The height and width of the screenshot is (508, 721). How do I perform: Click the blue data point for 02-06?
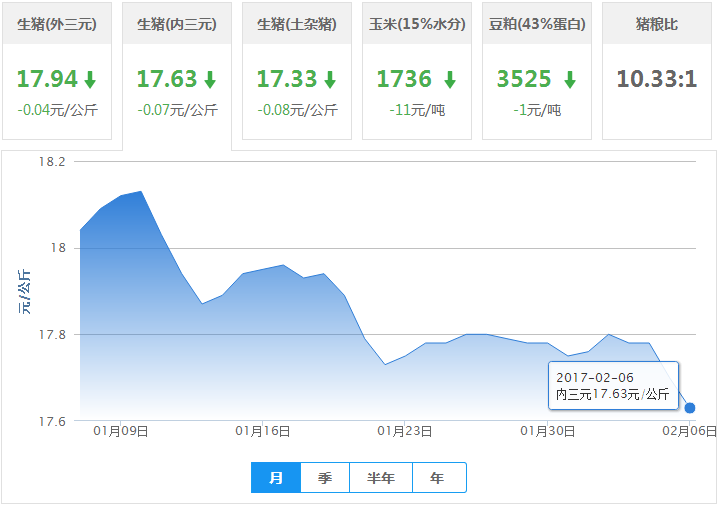pyautogui.click(x=690, y=408)
